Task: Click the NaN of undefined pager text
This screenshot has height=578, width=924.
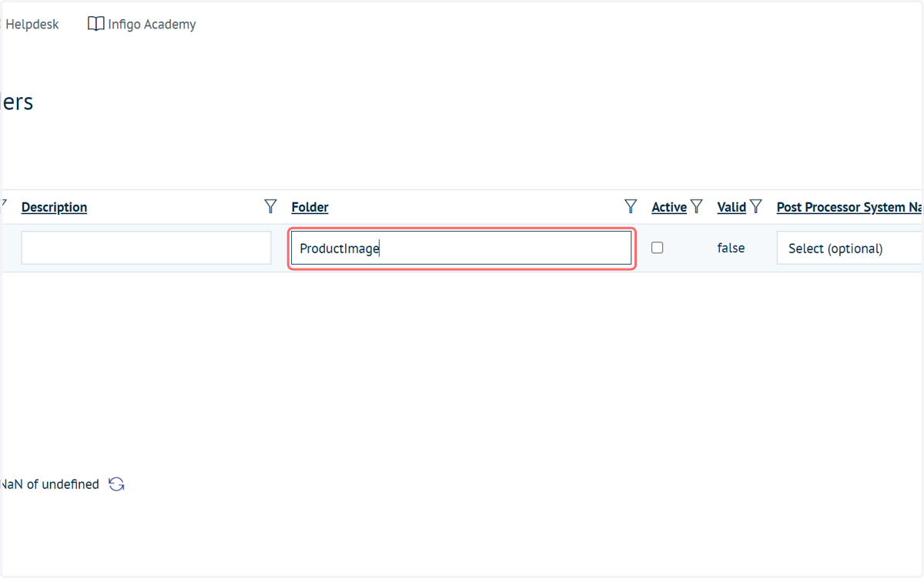Action: (x=50, y=484)
